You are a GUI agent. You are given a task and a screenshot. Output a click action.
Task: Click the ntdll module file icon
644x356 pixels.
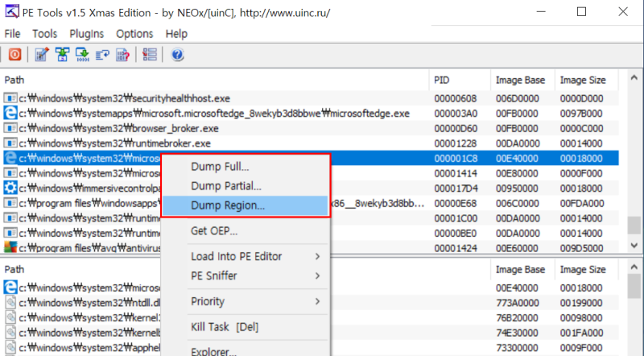coord(10,303)
